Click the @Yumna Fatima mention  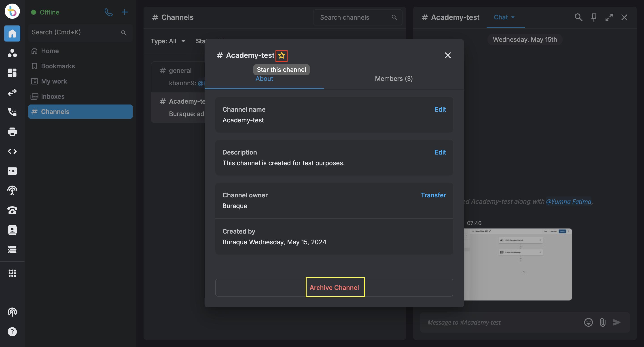point(568,201)
